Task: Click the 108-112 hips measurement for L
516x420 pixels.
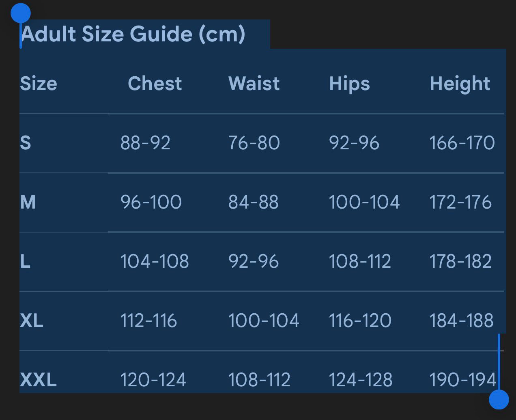Action: click(x=360, y=261)
